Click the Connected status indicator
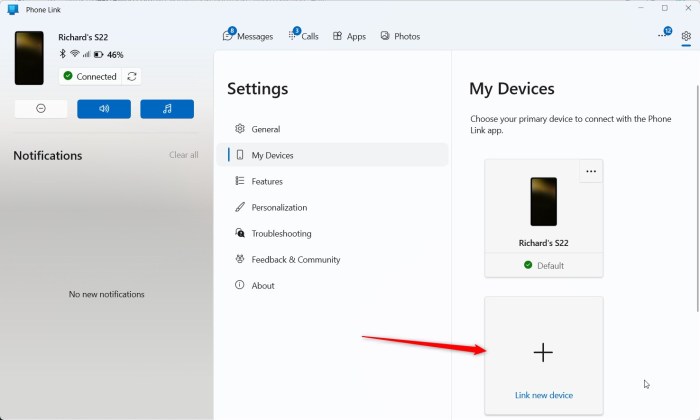Screen dimensions: 700x420 click(90, 76)
